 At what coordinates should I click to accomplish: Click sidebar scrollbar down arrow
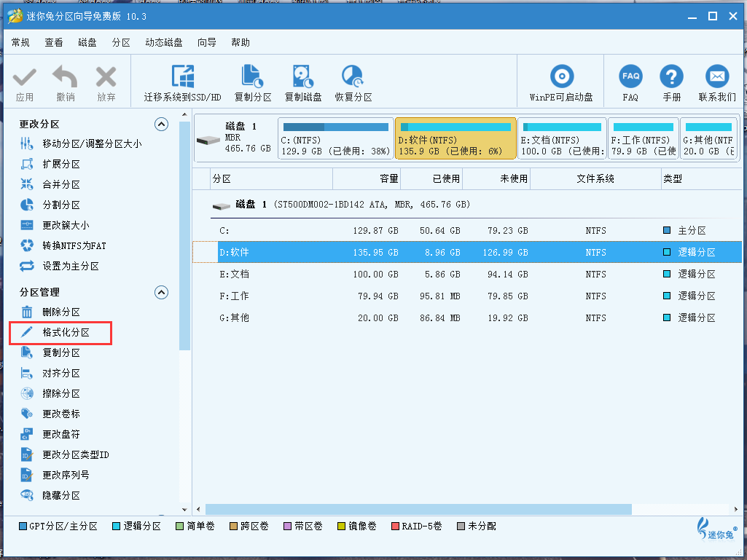[184, 510]
